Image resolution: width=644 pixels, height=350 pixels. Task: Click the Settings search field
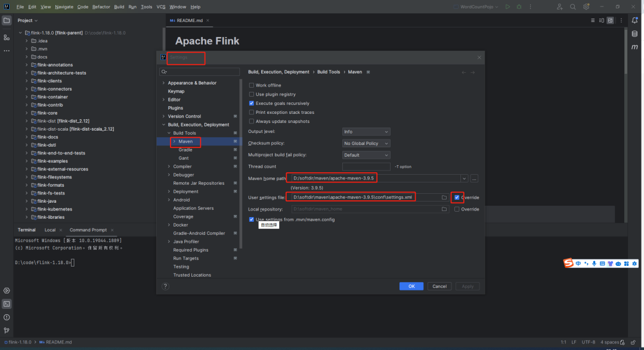199,72
